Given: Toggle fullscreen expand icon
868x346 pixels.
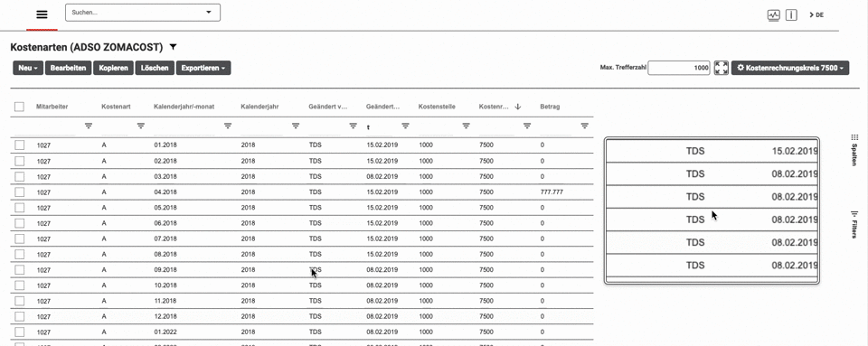Looking at the screenshot, I should pyautogui.click(x=722, y=68).
